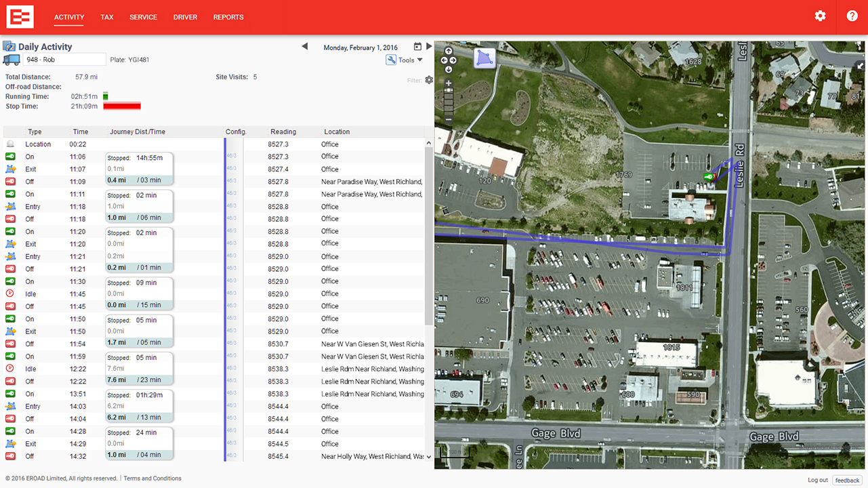Go to the next day arrow
The height and width of the screenshot is (488, 868).
[429, 47]
